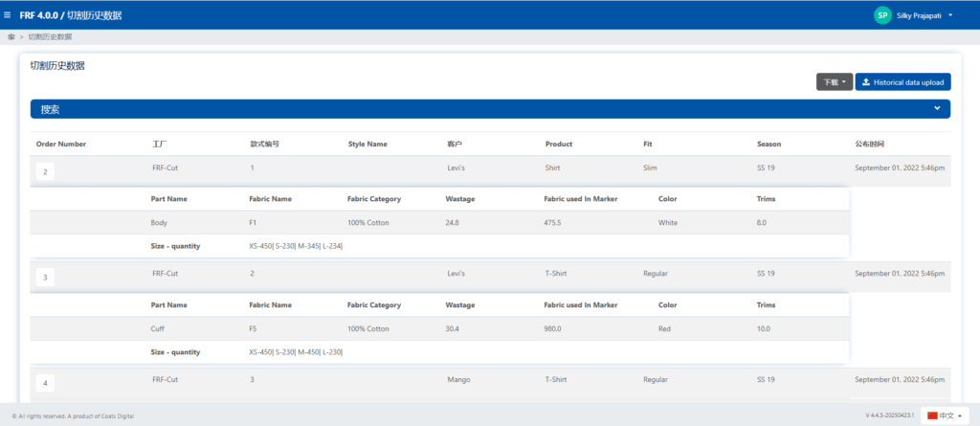980x426 pixels.
Task: Click the 家 home breadcrumb link
Action: pyautogui.click(x=11, y=36)
